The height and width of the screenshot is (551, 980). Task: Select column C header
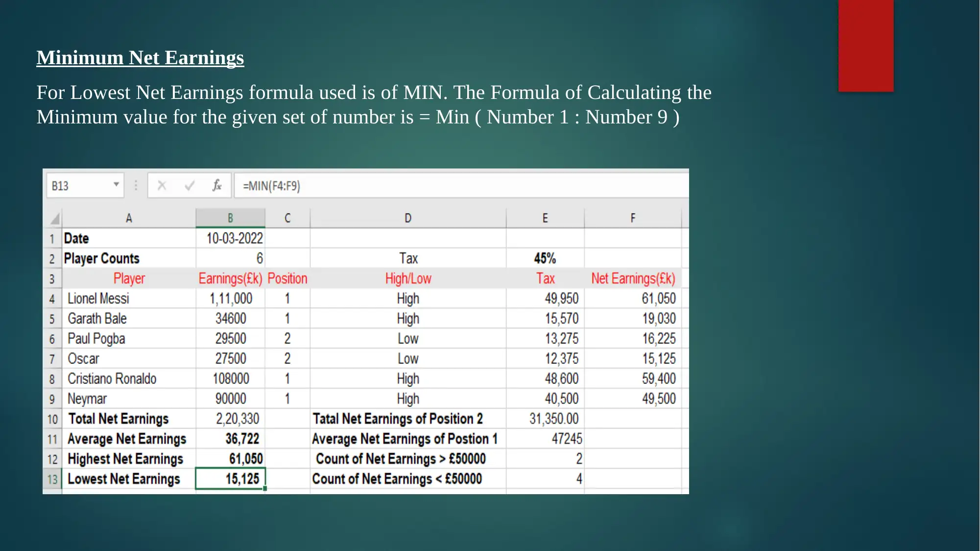tap(287, 218)
